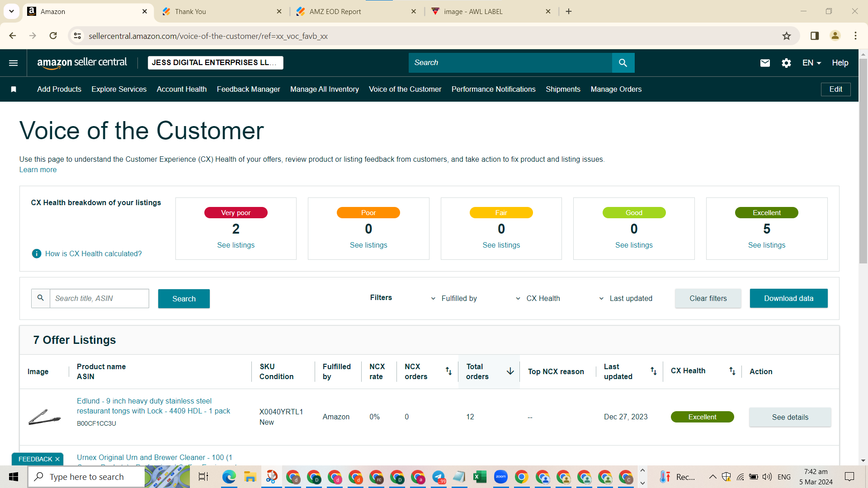
Task: See listings under Very poor
Action: (x=236, y=245)
